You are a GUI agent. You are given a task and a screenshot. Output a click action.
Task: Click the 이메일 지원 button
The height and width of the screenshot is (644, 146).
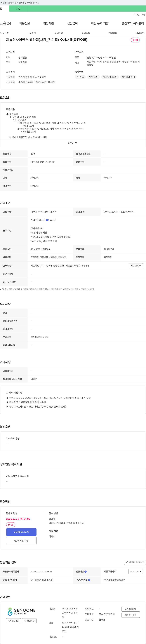pyautogui.click(x=21, y=541)
